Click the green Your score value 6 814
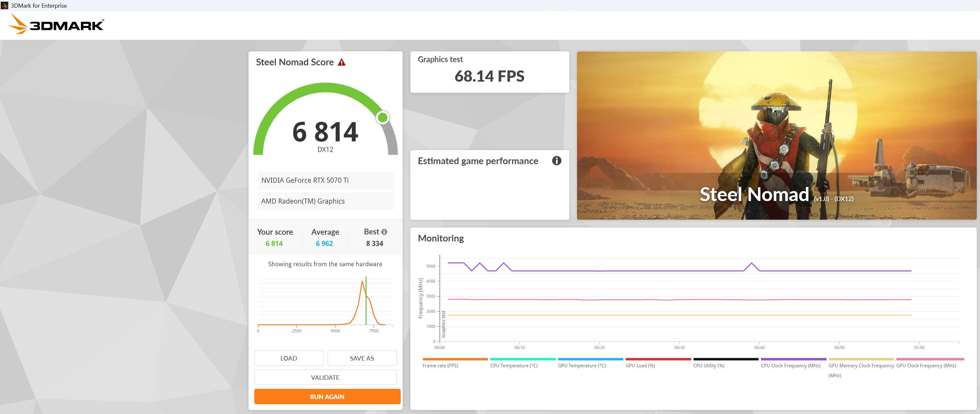980x414 pixels. click(274, 243)
